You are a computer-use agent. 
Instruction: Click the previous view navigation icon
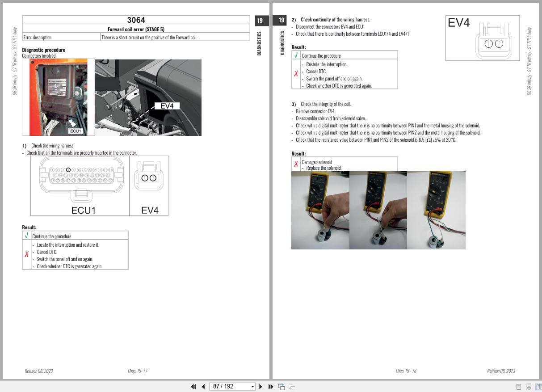282,387
